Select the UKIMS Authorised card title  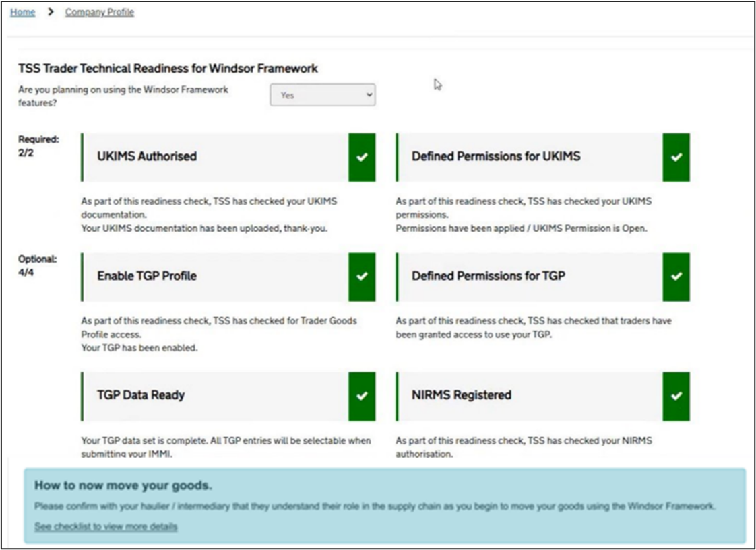coord(147,156)
